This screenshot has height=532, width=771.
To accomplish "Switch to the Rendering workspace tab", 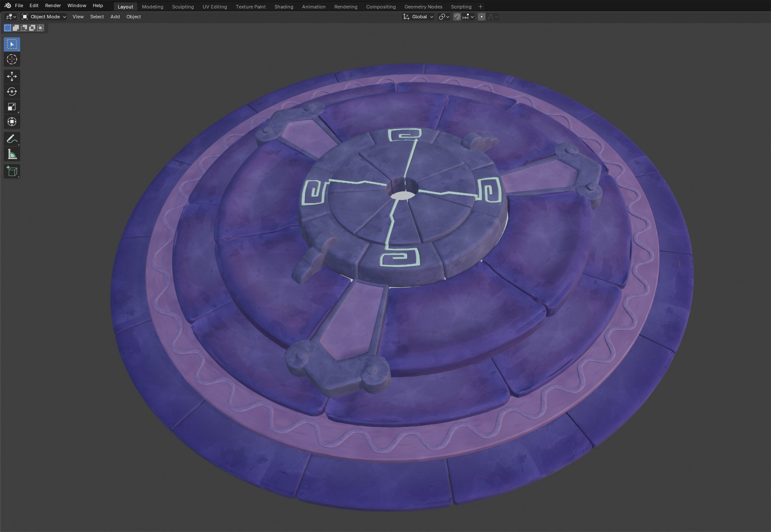I will pos(346,6).
